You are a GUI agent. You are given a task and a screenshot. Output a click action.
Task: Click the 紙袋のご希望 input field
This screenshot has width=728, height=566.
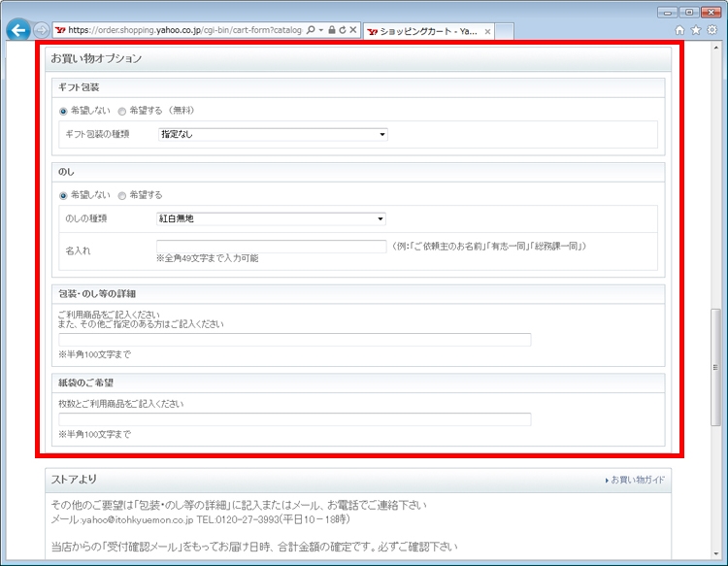click(x=295, y=419)
